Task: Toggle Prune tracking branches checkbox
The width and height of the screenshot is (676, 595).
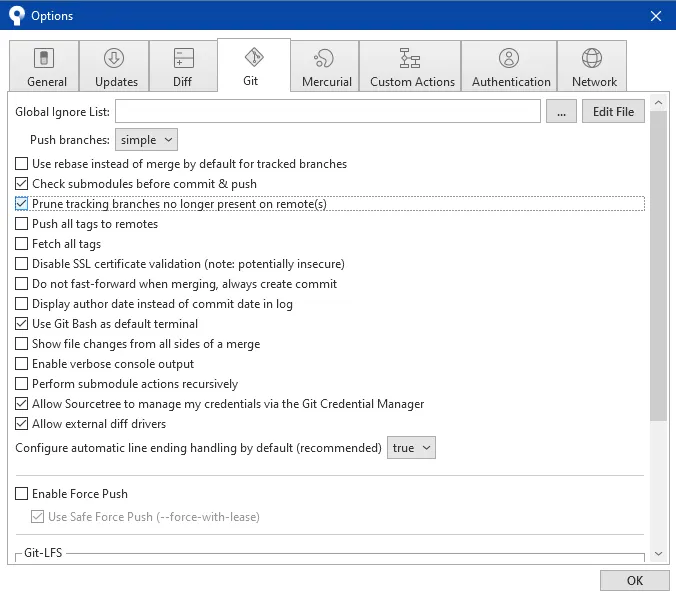Action: [x=22, y=204]
